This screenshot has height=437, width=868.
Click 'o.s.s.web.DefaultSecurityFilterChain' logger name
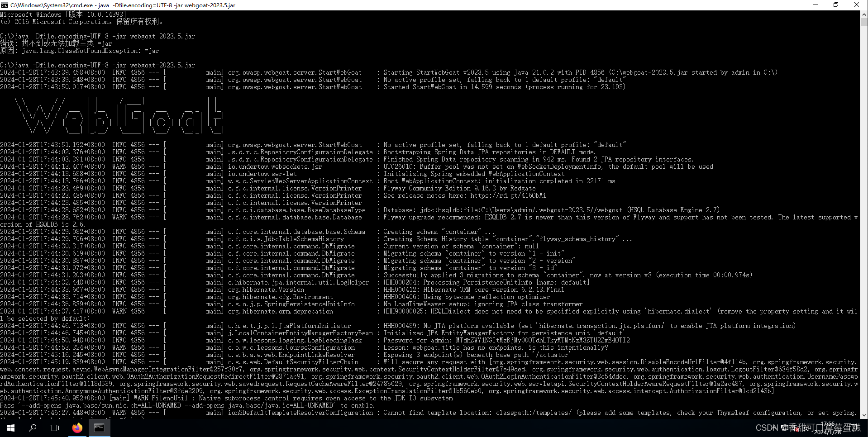pos(293,362)
